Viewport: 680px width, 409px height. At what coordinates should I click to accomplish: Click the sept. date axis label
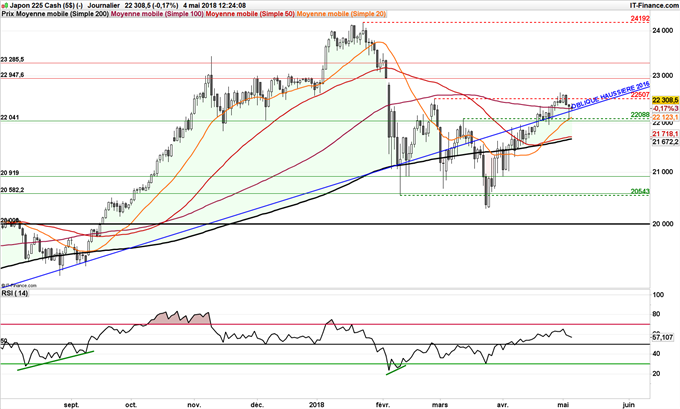[x=72, y=405]
